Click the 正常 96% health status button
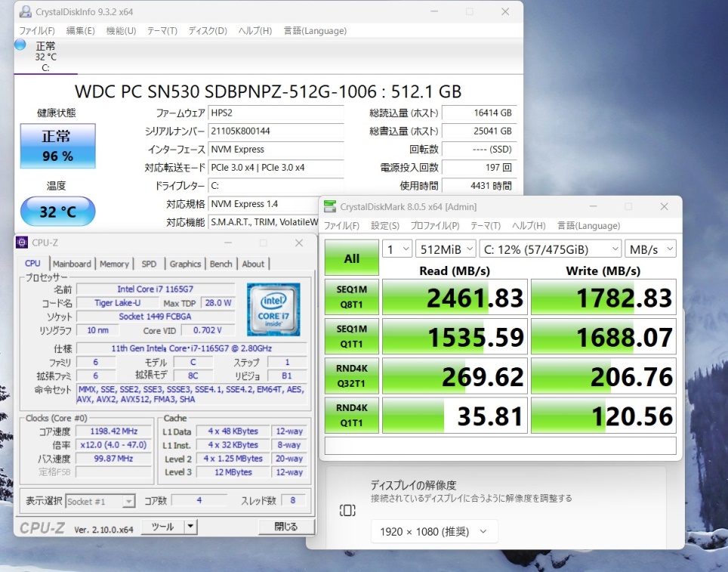This screenshot has height=572, width=728. 57,146
